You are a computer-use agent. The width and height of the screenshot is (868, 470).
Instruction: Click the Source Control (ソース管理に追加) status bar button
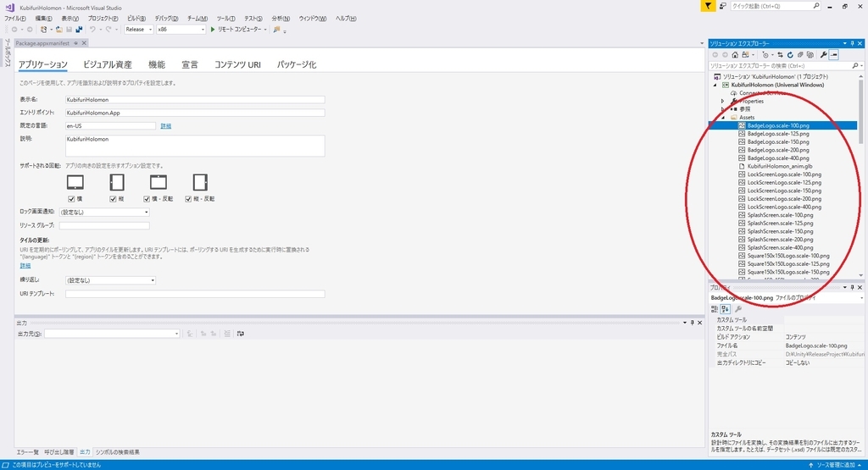835,465
